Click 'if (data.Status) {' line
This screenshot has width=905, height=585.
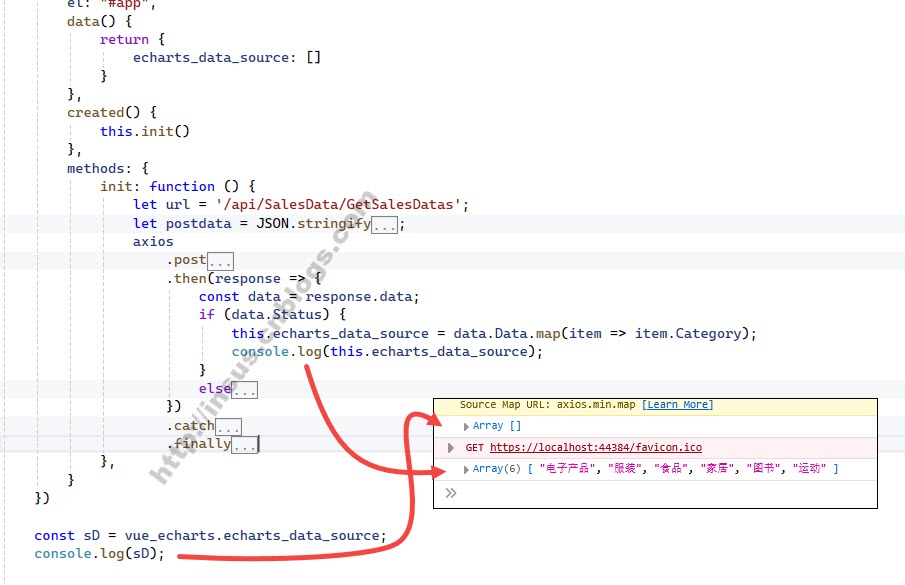pos(272,315)
